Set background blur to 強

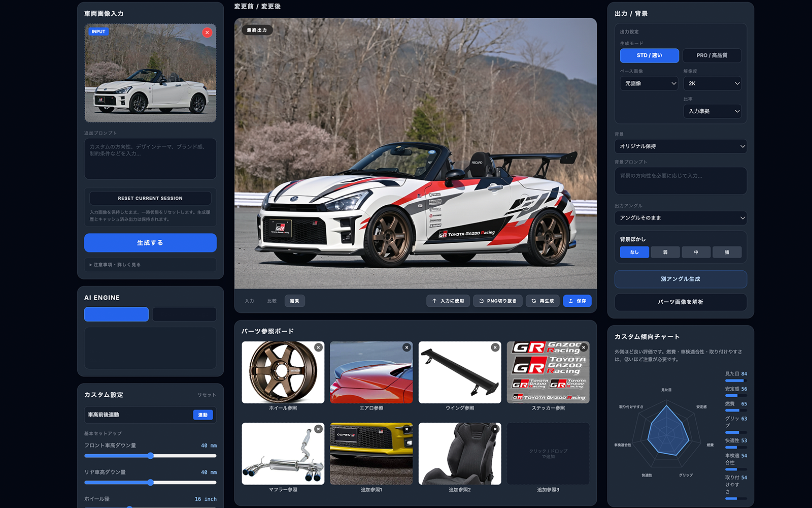[x=727, y=252]
